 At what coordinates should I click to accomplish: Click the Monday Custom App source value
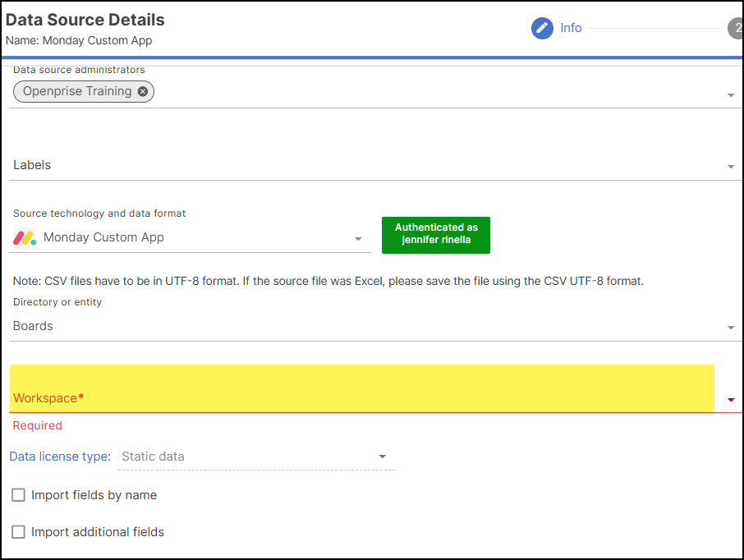103,237
